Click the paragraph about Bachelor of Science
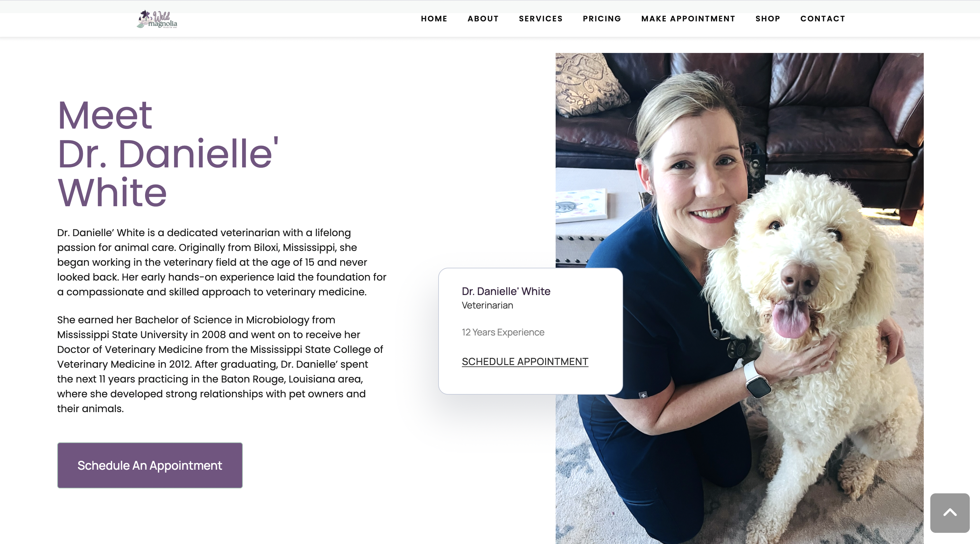The image size is (980, 544). 220,364
